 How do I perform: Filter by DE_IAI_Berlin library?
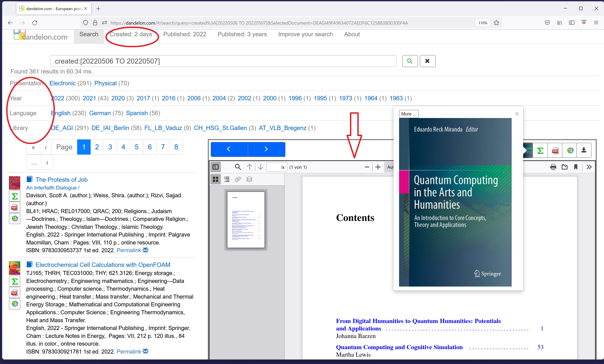coord(110,128)
